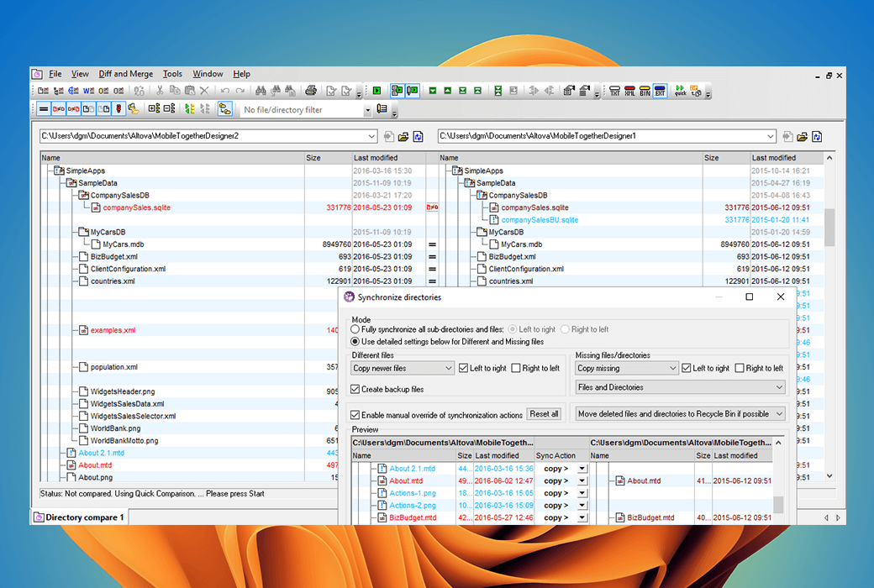
Task: Click the Print icon
Action: pyautogui.click(x=311, y=91)
